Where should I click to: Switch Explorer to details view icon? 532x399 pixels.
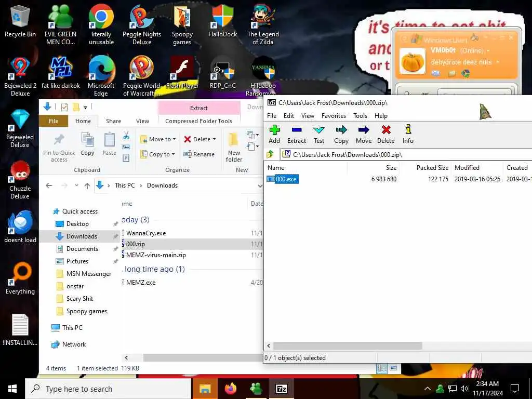[x=382, y=368]
